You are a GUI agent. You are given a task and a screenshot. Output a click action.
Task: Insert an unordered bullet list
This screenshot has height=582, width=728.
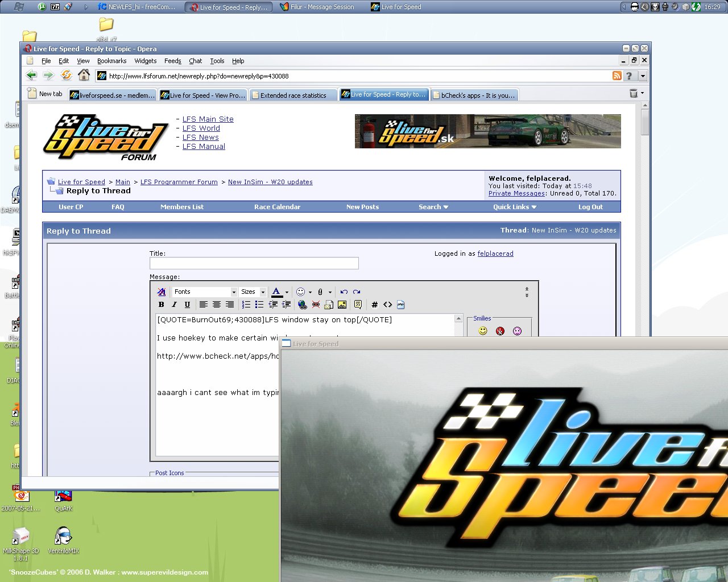pyautogui.click(x=259, y=305)
